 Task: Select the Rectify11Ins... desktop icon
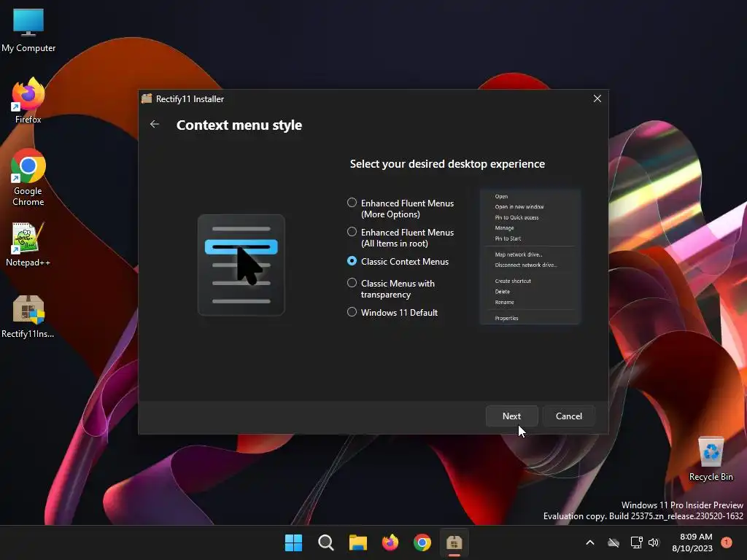point(28,316)
